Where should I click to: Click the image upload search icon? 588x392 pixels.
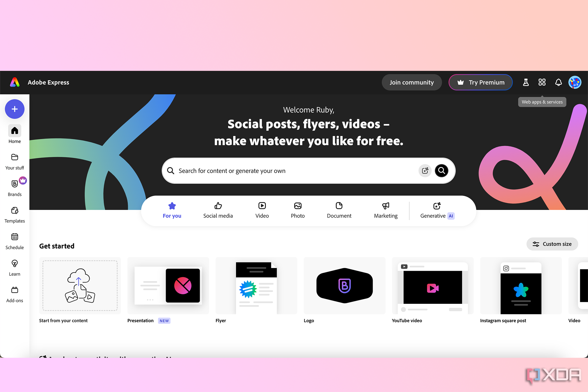pyautogui.click(x=424, y=171)
